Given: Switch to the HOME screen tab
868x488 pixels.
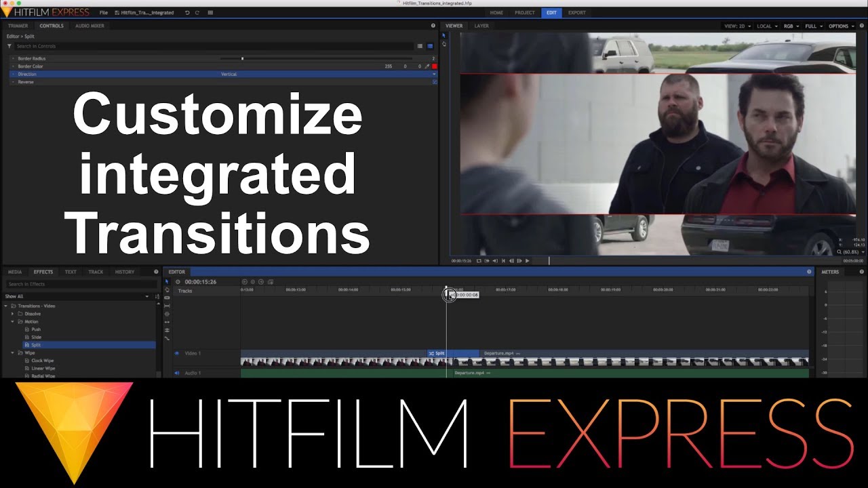Looking at the screenshot, I should point(496,12).
